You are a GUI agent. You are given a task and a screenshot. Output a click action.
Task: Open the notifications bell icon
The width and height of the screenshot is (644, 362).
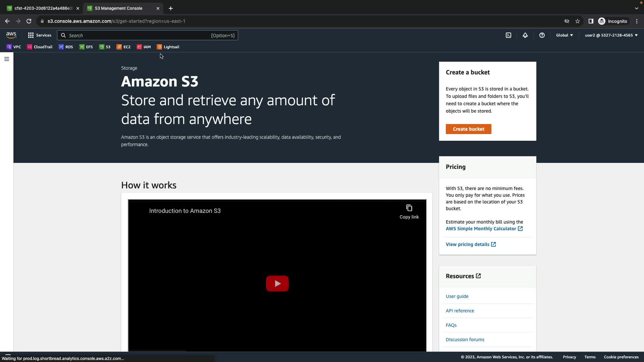click(525, 35)
